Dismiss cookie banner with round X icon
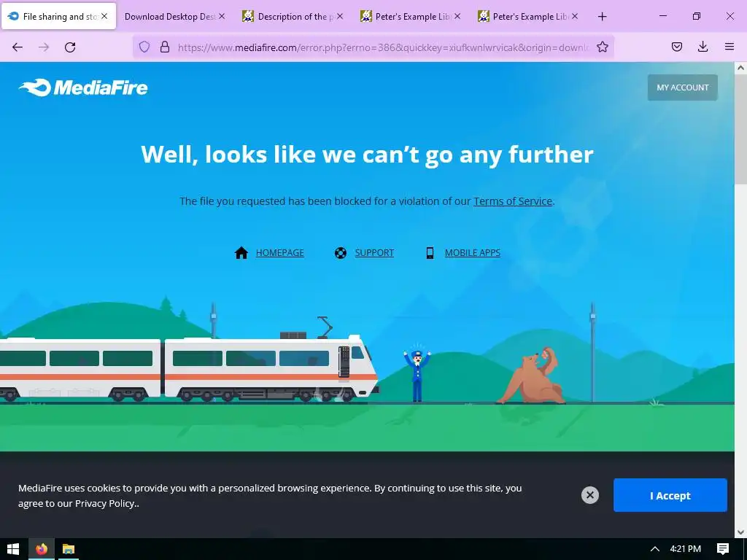The width and height of the screenshot is (747, 560). point(589,495)
